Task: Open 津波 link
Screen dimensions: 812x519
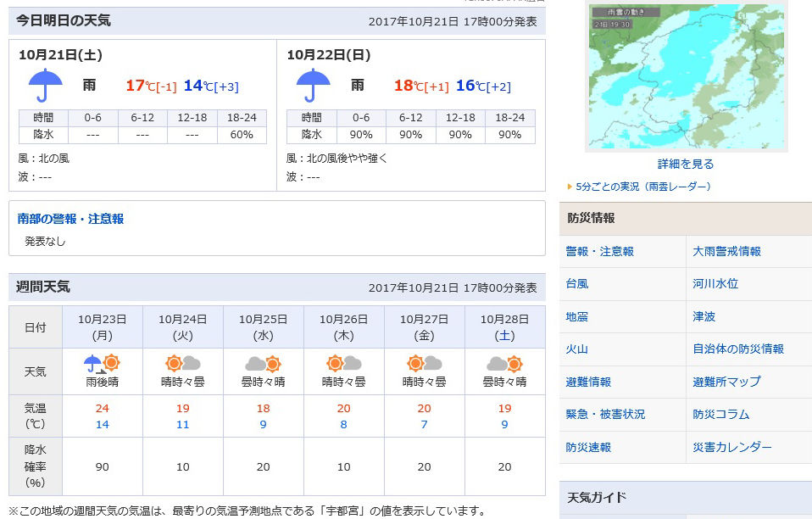Action: pos(704,316)
